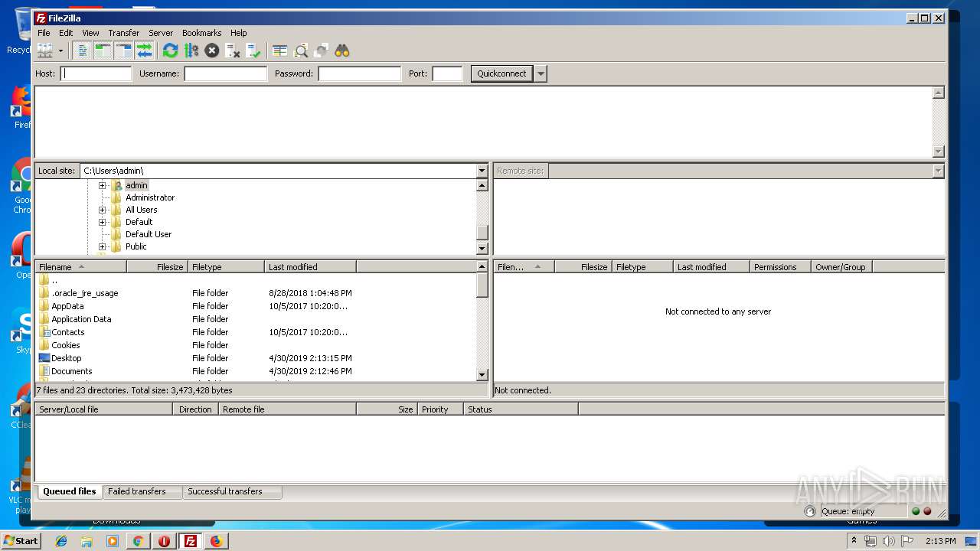Disconnect from the current server
Screen dimensions: 980x551
233,51
